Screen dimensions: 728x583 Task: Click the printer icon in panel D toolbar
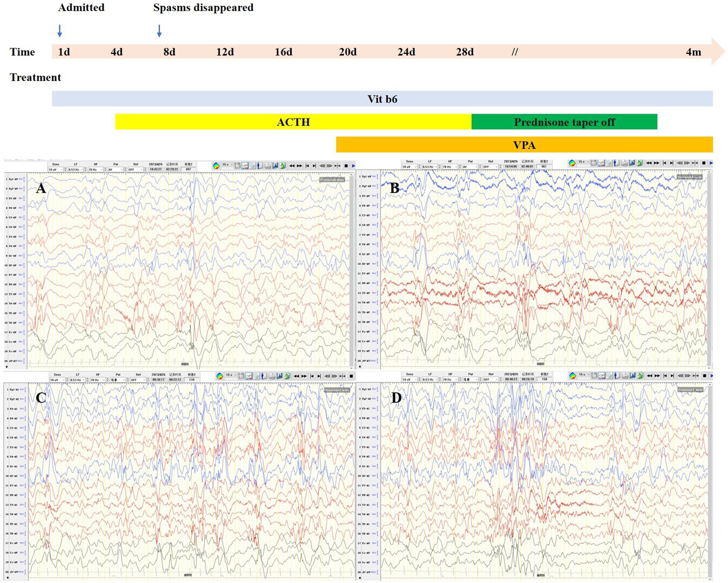tap(625, 376)
